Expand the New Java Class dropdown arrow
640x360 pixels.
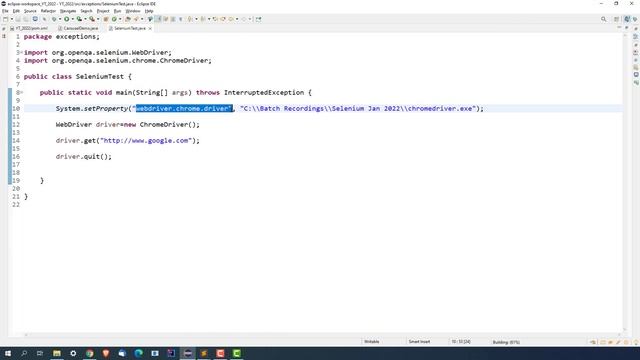pyautogui.click(x=120, y=19)
